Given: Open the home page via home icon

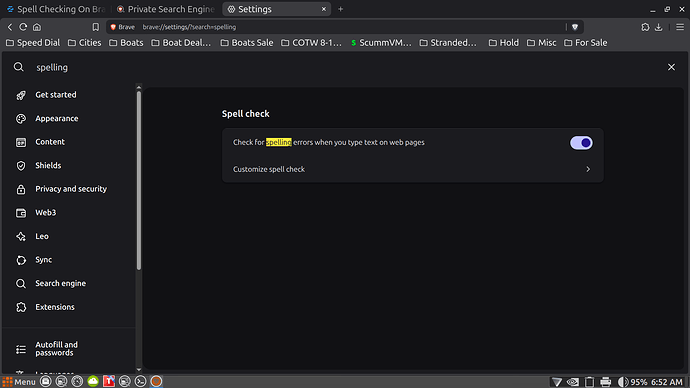Looking at the screenshot, I should 37,27.
